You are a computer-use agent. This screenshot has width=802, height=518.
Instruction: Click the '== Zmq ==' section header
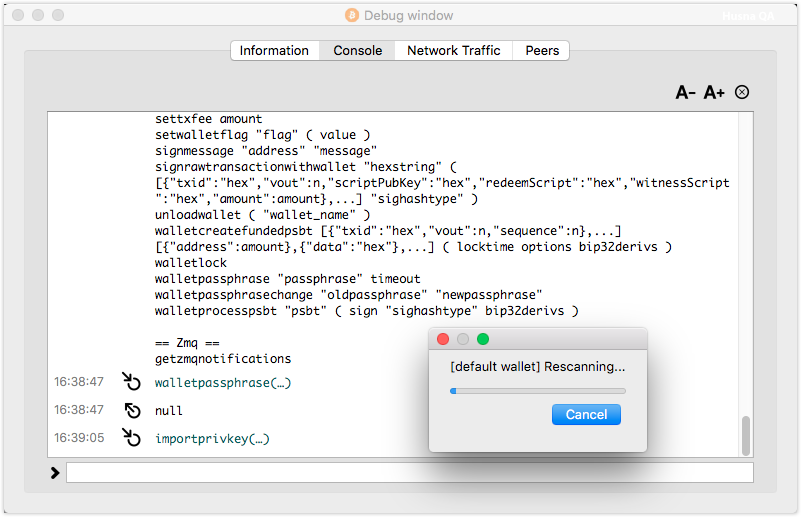coord(187,343)
